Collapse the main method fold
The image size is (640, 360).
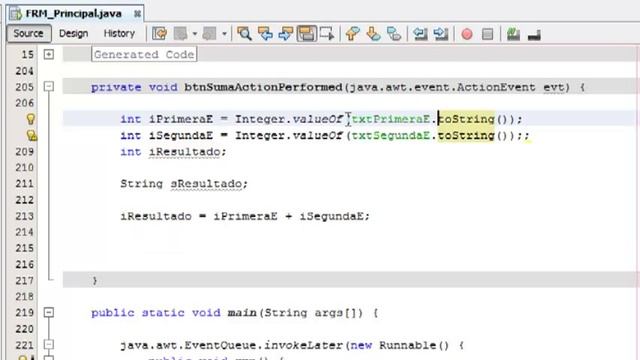tap(49, 313)
